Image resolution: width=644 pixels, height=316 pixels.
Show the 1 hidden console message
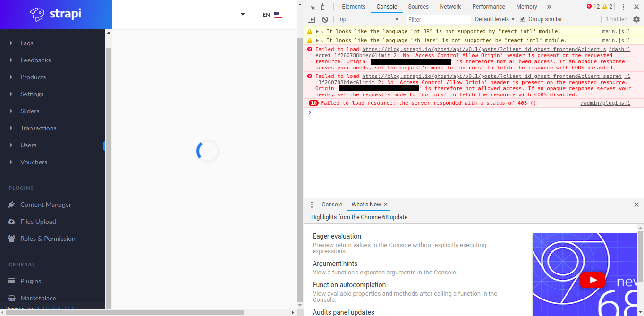617,19
